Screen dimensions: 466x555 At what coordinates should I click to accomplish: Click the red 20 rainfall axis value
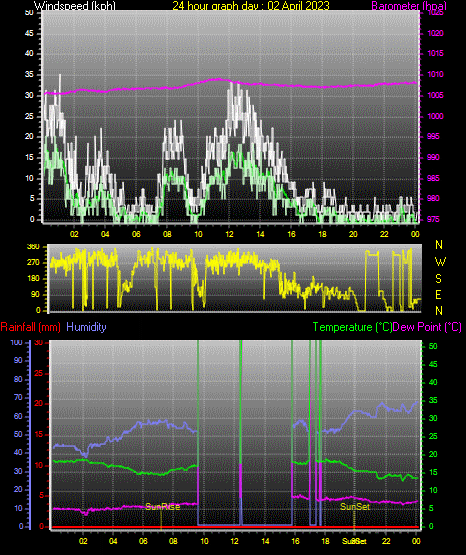coord(39,404)
